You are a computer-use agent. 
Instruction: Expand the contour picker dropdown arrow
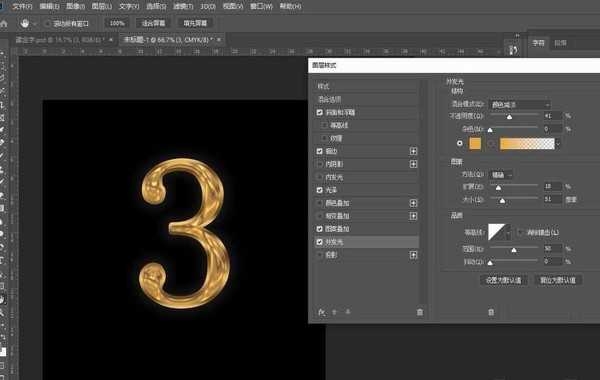pos(508,232)
